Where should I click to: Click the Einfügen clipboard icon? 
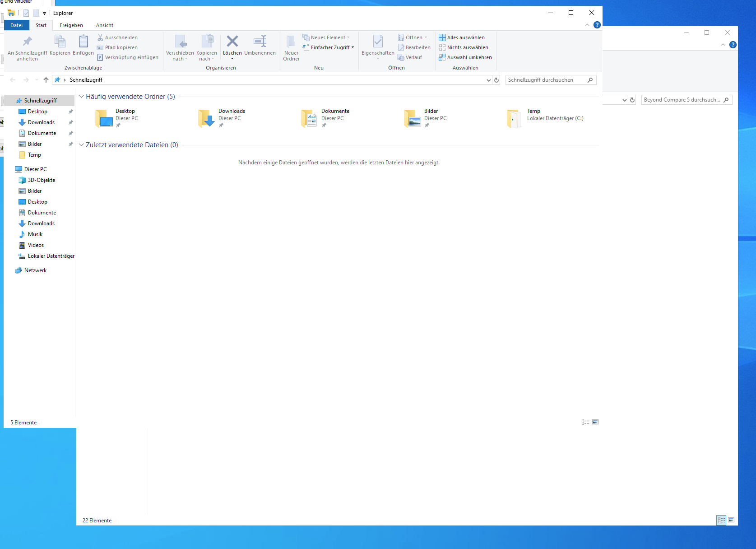[83, 45]
